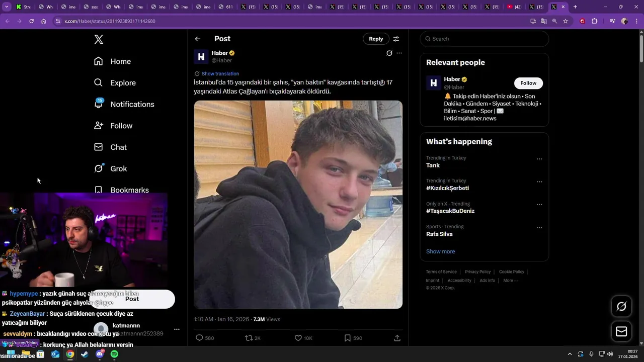Viewport: 644px width, 362px height.
Task: Open the post reply filter settings icon
Action: click(396, 39)
